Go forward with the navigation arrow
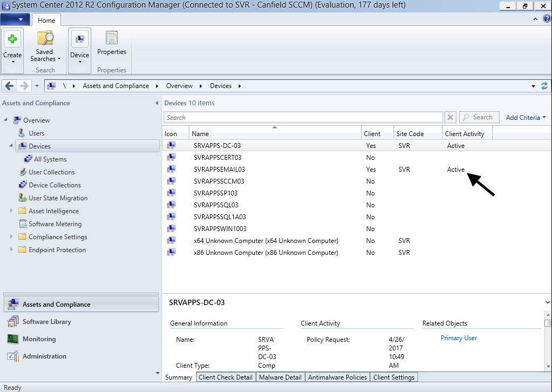 [x=24, y=86]
